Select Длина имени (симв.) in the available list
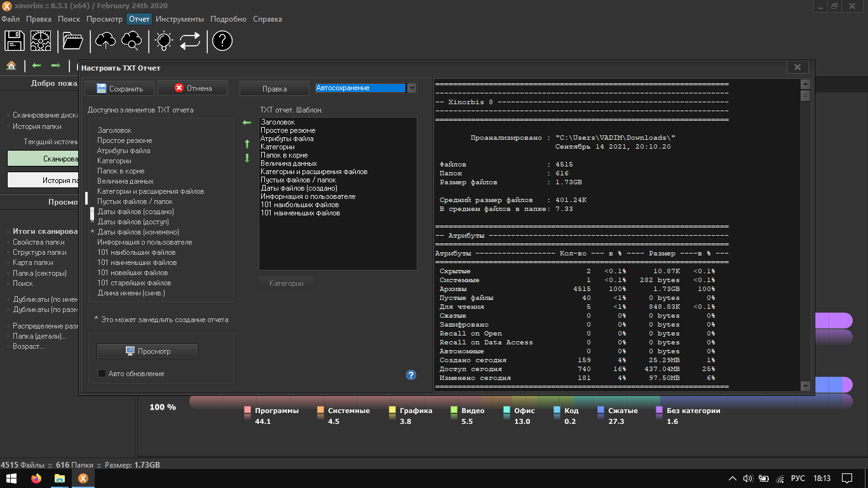 pyautogui.click(x=131, y=293)
